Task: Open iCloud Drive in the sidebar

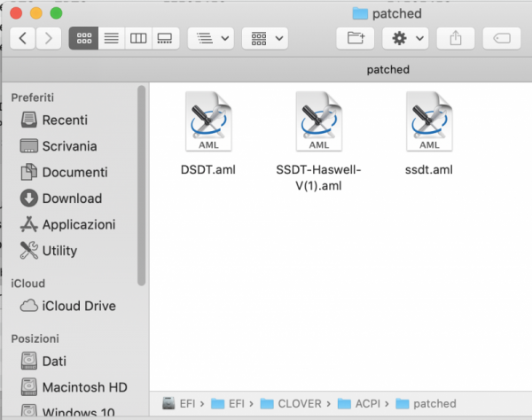Action: [x=78, y=306]
